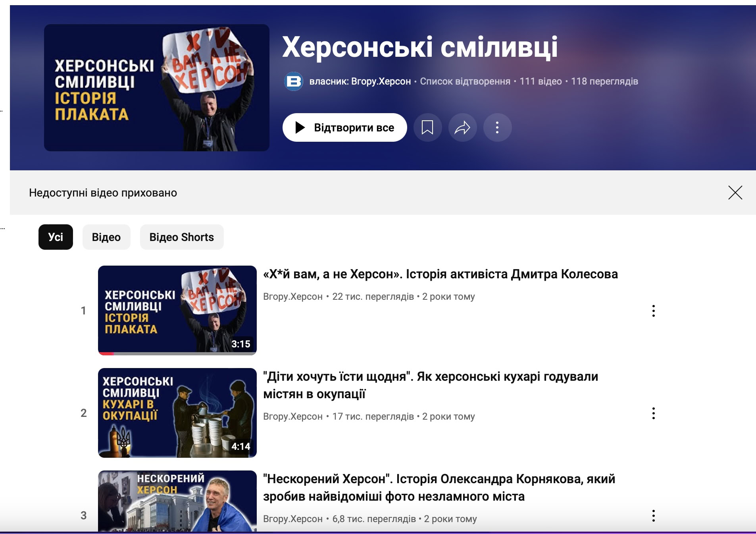756x534 pixels.
Task: Open "Діти хочуть їсти щодня" video title
Action: point(431,385)
